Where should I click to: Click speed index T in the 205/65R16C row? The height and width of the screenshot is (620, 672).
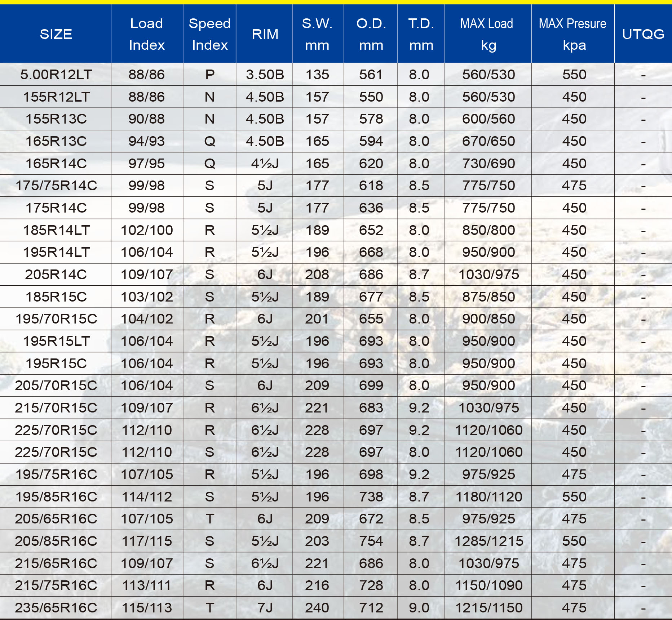210,519
